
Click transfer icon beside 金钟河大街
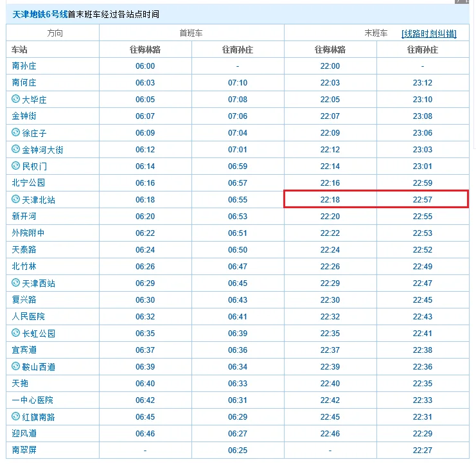click(15, 149)
